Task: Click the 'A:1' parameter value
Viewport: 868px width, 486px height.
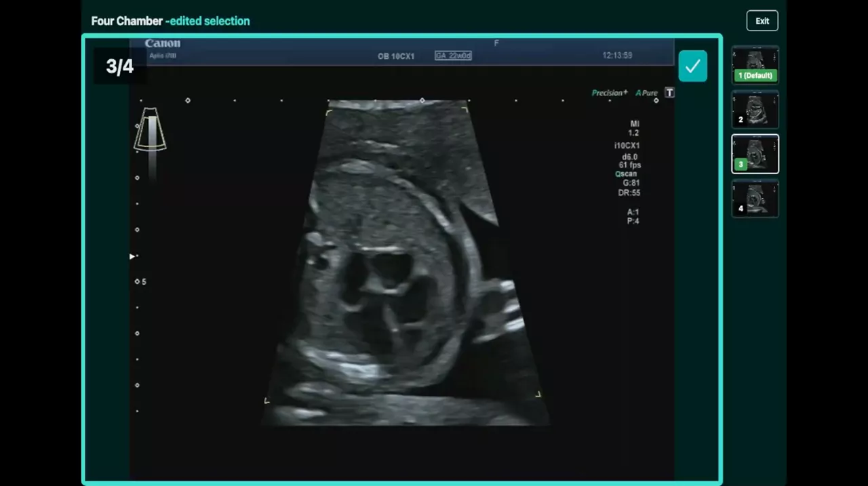Action: (633, 212)
